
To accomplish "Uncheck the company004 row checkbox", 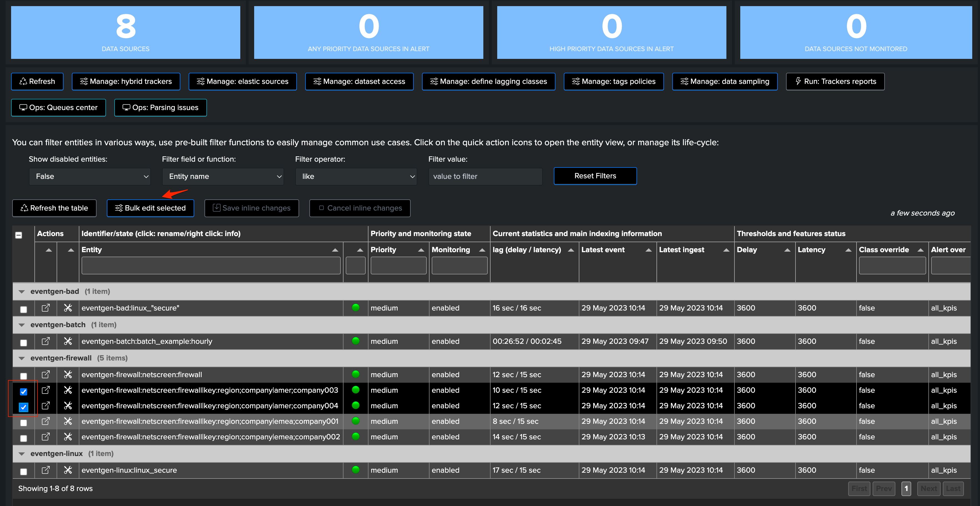I will (x=24, y=407).
